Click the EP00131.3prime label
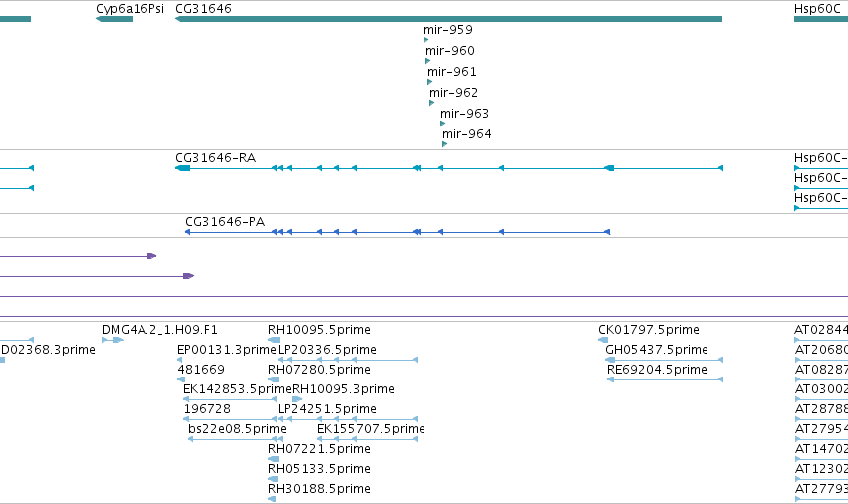The width and height of the screenshot is (848, 504). point(227,350)
